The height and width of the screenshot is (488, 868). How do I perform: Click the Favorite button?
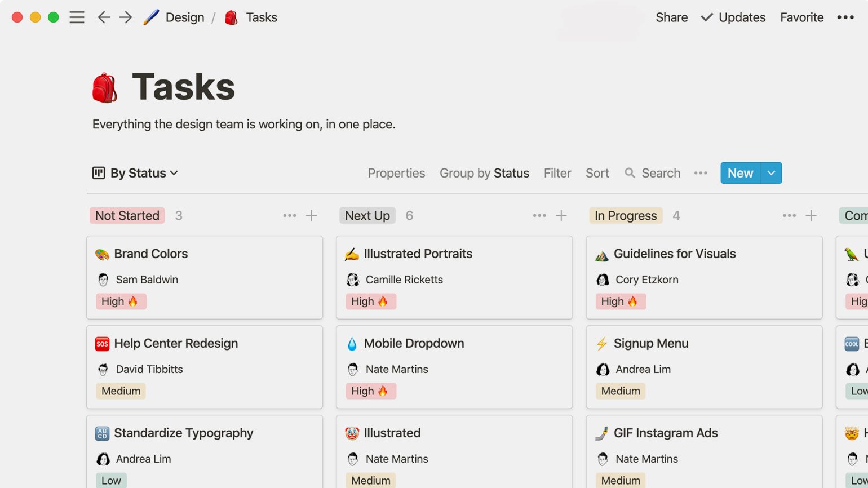802,17
